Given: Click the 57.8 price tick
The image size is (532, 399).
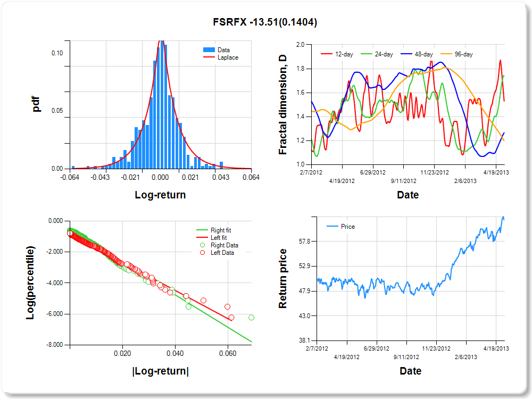Looking at the screenshot, I should (x=305, y=242).
